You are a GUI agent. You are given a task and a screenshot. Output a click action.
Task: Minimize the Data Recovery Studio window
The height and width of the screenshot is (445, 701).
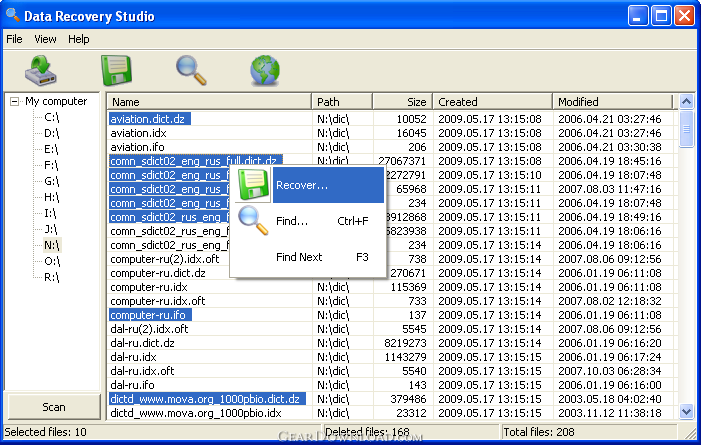[638, 16]
